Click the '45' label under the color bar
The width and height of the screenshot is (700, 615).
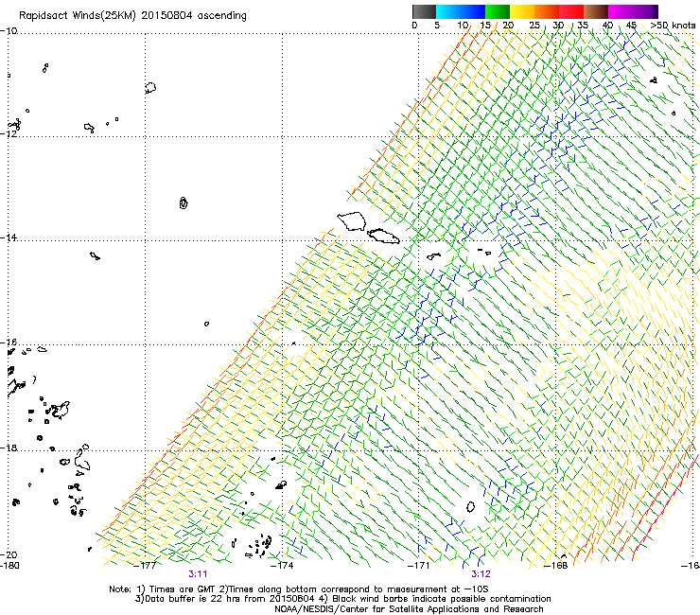coord(631,26)
